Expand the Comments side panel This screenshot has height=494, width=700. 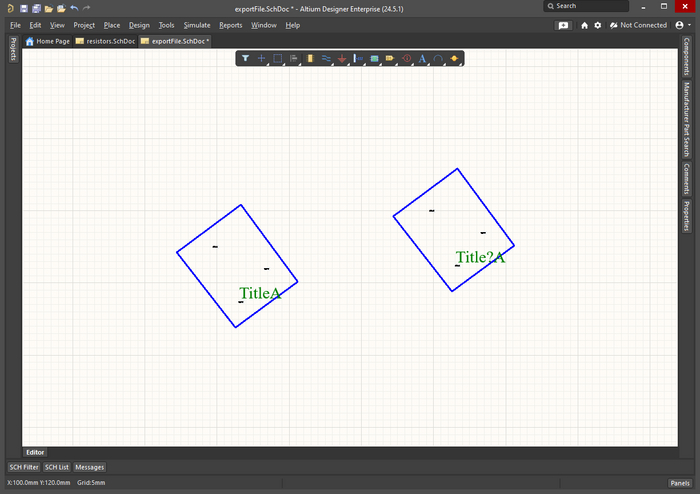point(687,179)
